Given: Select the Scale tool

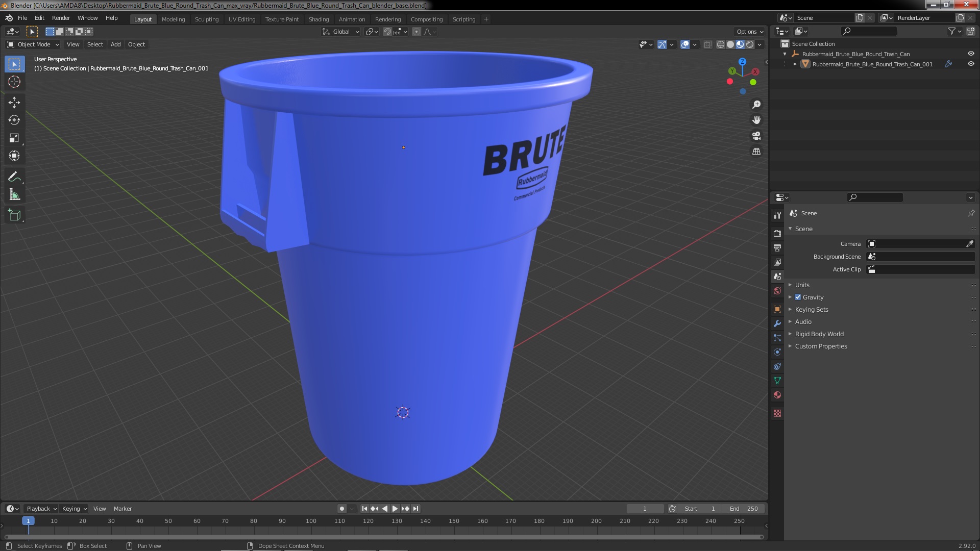Looking at the screenshot, I should [x=14, y=138].
